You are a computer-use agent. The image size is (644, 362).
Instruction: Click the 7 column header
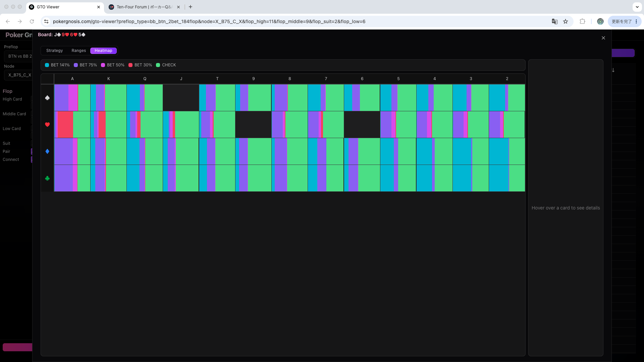coord(326,79)
